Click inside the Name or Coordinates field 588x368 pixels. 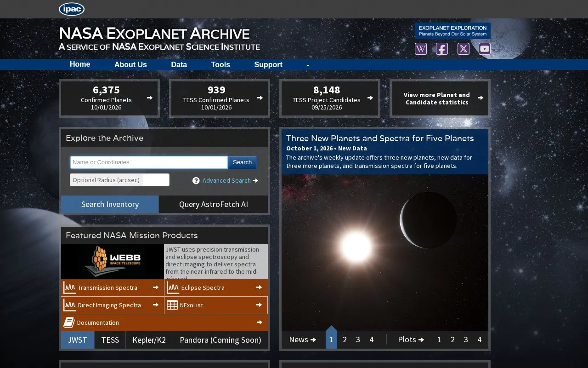pos(149,162)
